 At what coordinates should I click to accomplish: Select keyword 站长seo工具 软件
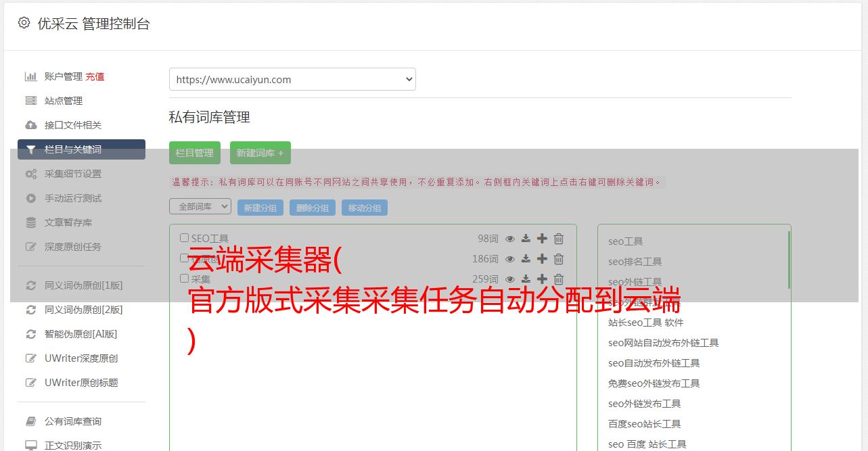(x=645, y=323)
